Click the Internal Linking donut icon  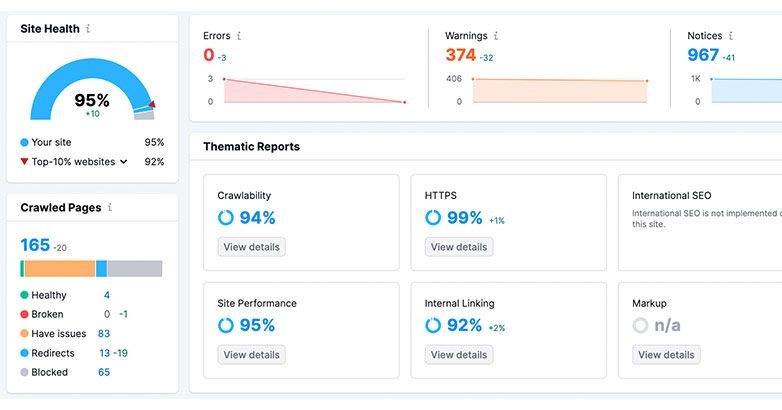point(433,325)
